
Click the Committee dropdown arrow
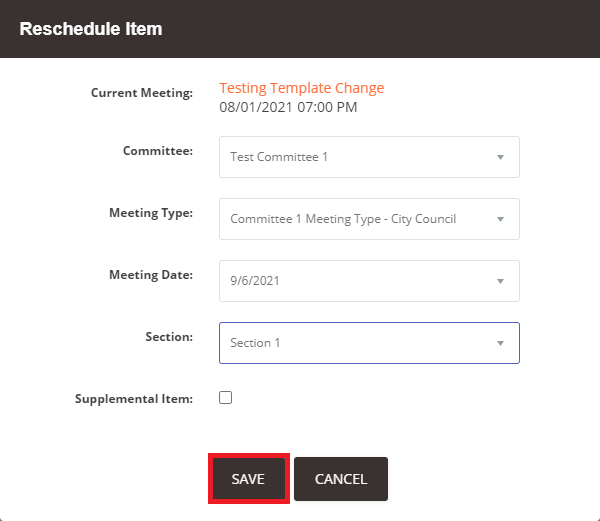(x=500, y=157)
